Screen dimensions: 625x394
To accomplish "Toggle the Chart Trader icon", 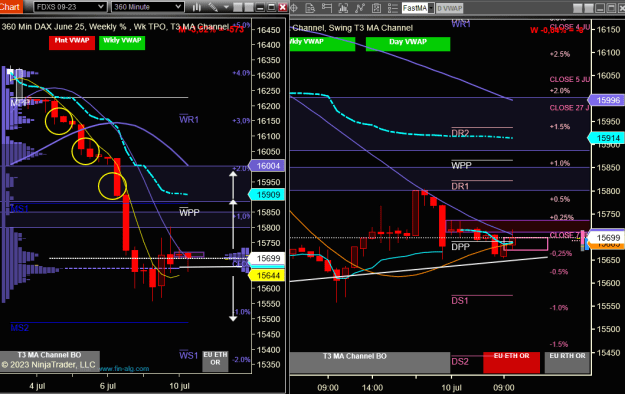I will 326,8.
